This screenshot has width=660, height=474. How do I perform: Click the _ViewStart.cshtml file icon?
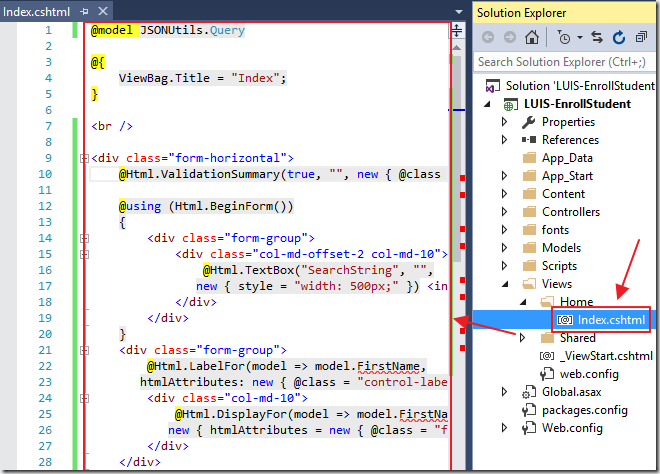(547, 356)
